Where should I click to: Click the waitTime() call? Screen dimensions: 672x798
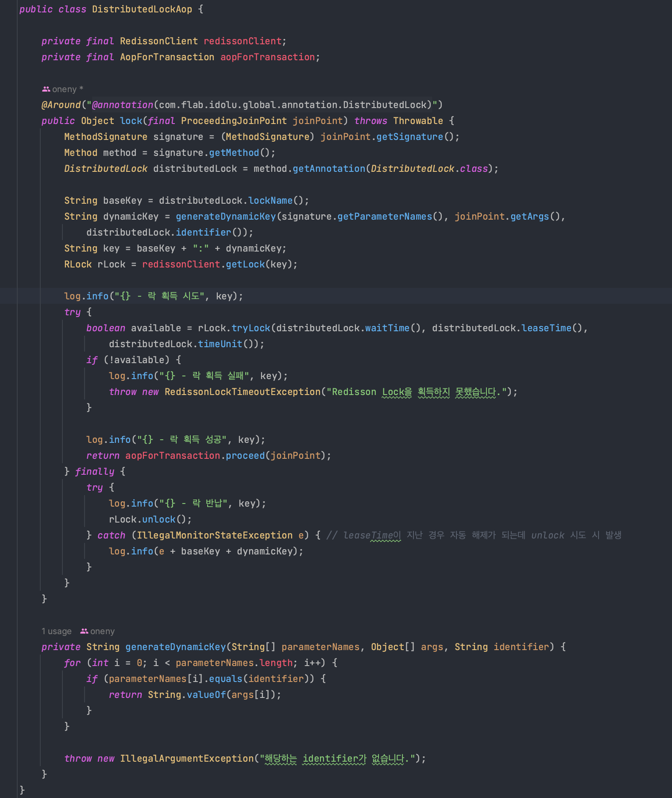pyautogui.click(x=393, y=328)
